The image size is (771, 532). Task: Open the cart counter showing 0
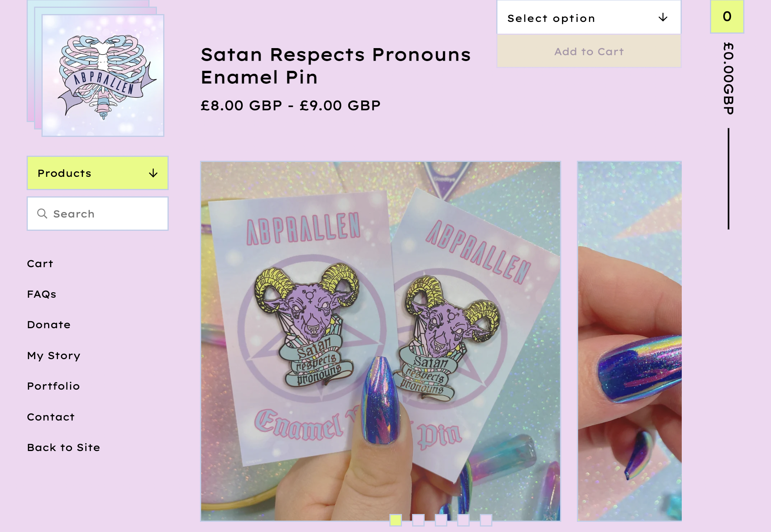coord(727,16)
